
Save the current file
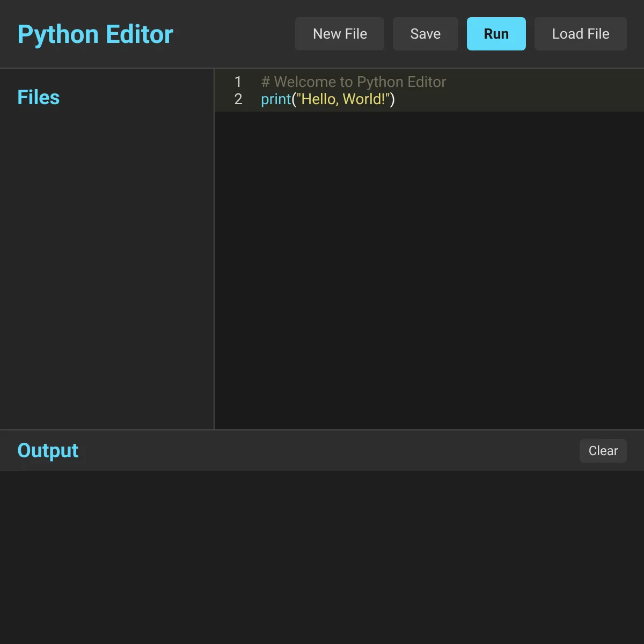425,34
